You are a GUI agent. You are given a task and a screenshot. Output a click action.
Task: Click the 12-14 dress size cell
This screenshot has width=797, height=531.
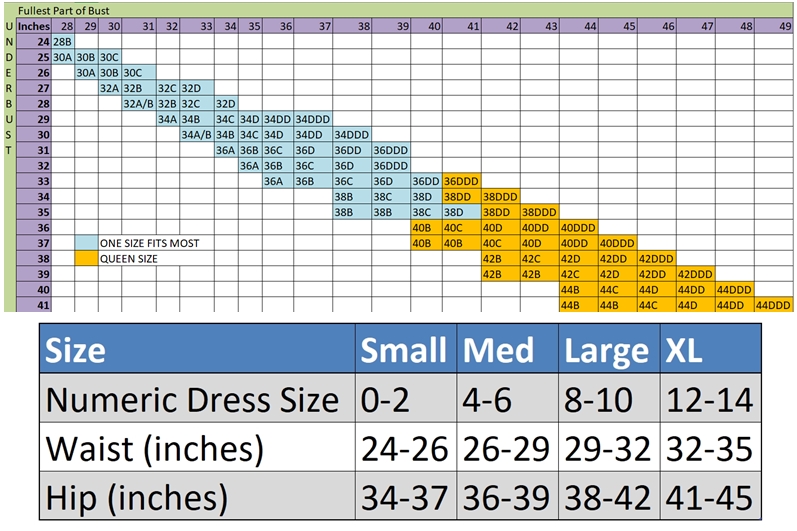click(x=708, y=400)
